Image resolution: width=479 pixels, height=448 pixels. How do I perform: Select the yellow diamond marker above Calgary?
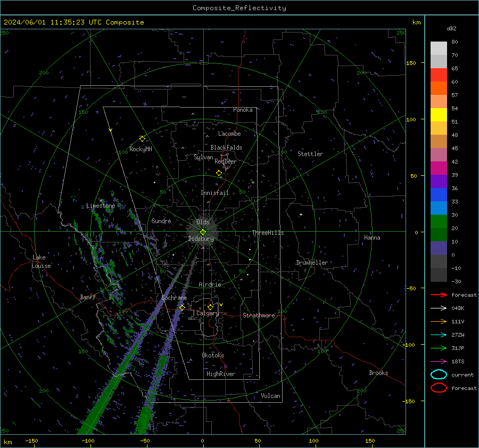coord(210,307)
